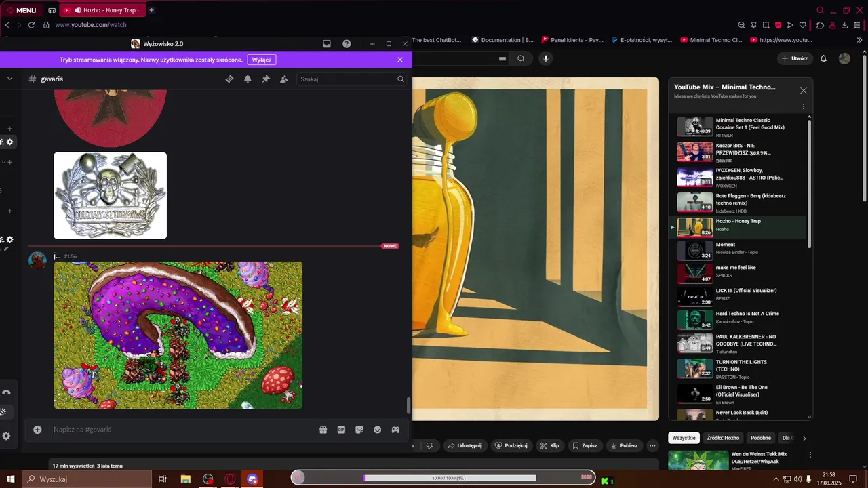Open the skull badge image in Discord
This screenshot has width=868, height=488.
tap(110, 195)
